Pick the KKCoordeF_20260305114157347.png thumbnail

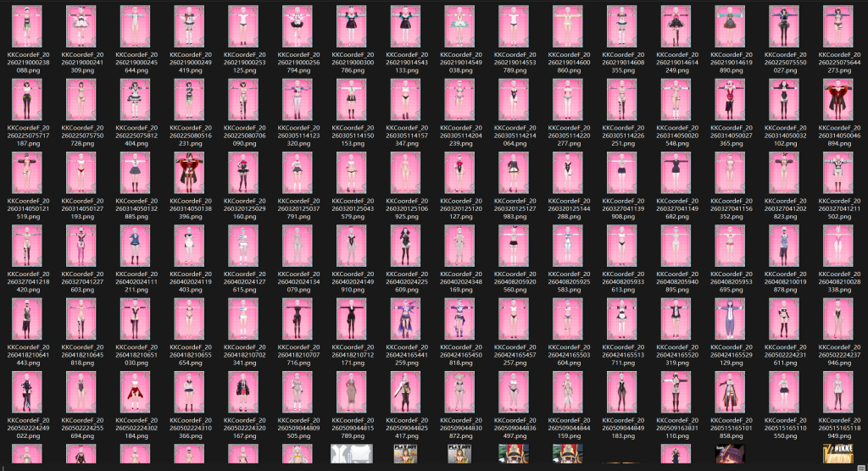click(406, 100)
